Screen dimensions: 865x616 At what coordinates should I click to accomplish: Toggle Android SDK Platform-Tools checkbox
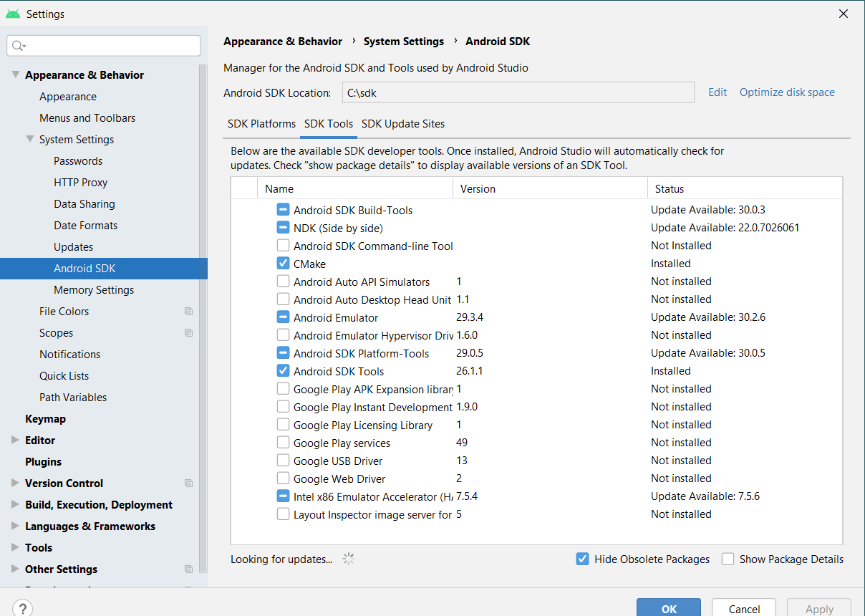[x=283, y=353]
